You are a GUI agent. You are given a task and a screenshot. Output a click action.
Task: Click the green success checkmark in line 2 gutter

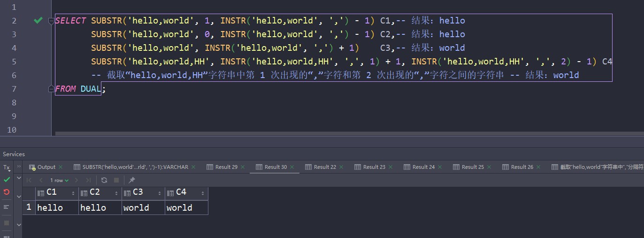38,20
